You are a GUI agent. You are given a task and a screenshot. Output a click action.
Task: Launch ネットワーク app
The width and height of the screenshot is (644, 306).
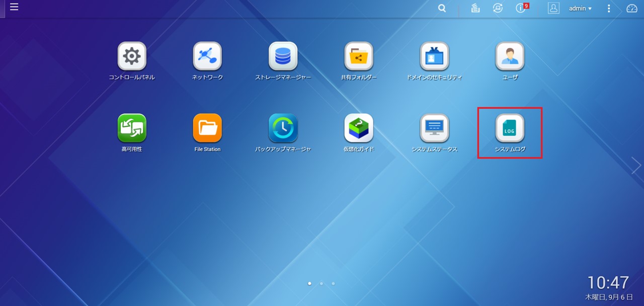pyautogui.click(x=207, y=56)
